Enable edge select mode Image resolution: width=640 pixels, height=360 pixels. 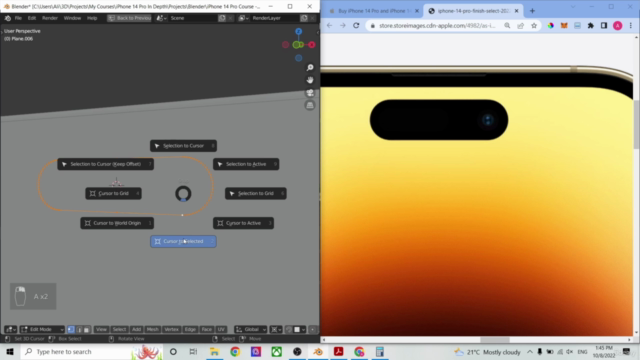[x=79, y=329]
